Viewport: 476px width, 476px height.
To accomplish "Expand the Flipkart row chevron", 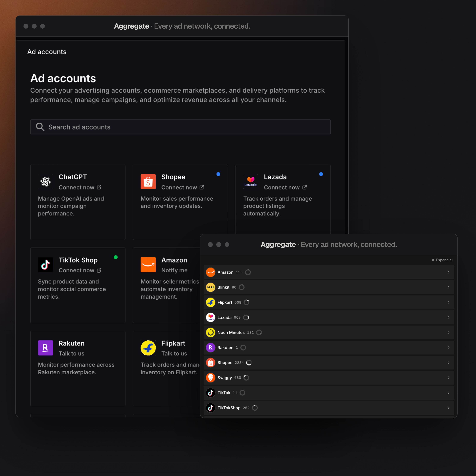I will pyautogui.click(x=448, y=302).
